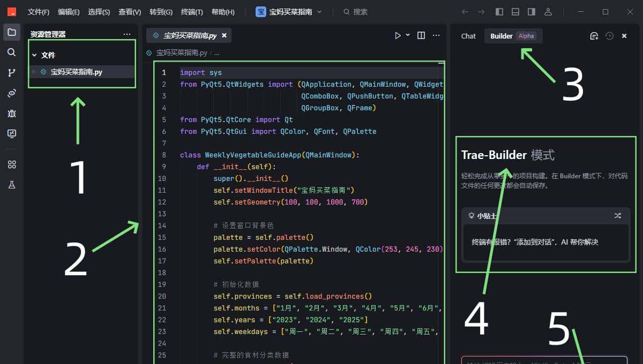Open the Extensions icon in activity bar

(x=11, y=164)
